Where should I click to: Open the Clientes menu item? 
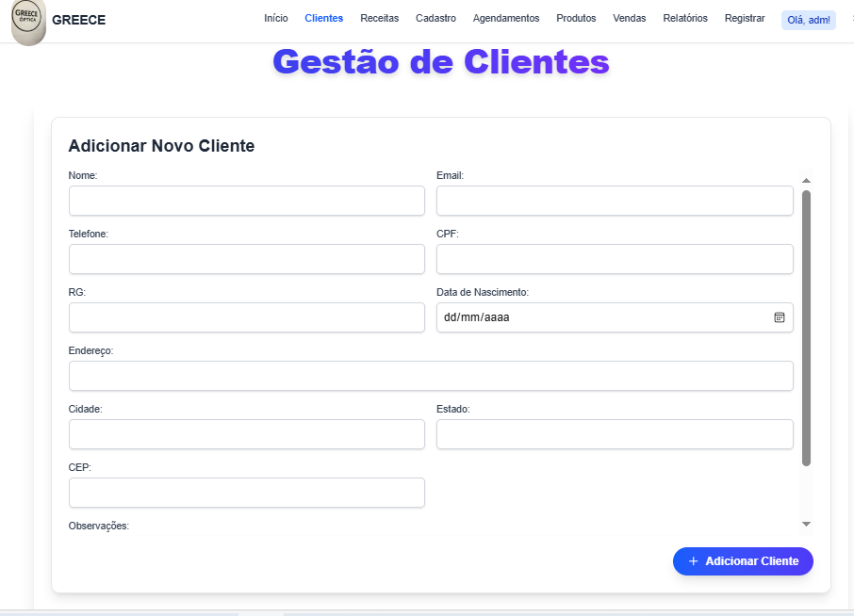pyautogui.click(x=323, y=17)
